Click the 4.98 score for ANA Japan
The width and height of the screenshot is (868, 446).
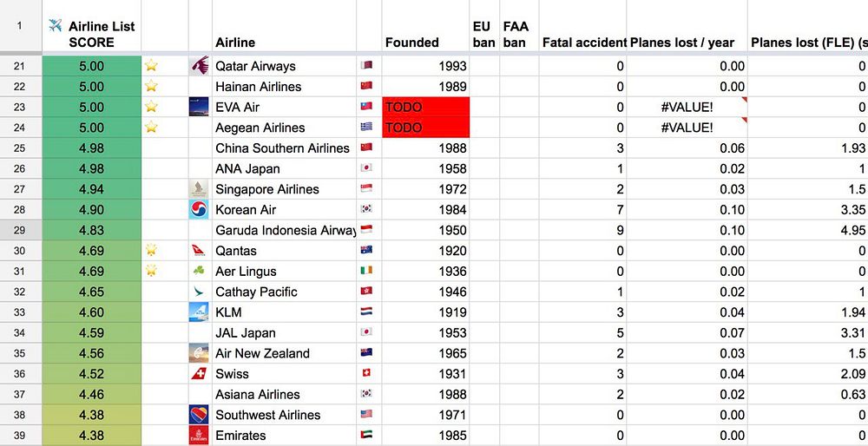[91, 168]
